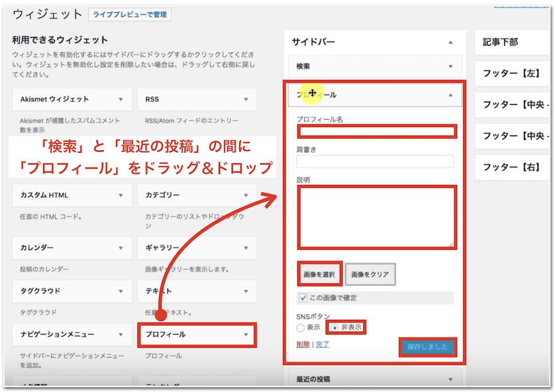Toggle the この画像で確定 checkbox
555x392 pixels.
(x=303, y=298)
